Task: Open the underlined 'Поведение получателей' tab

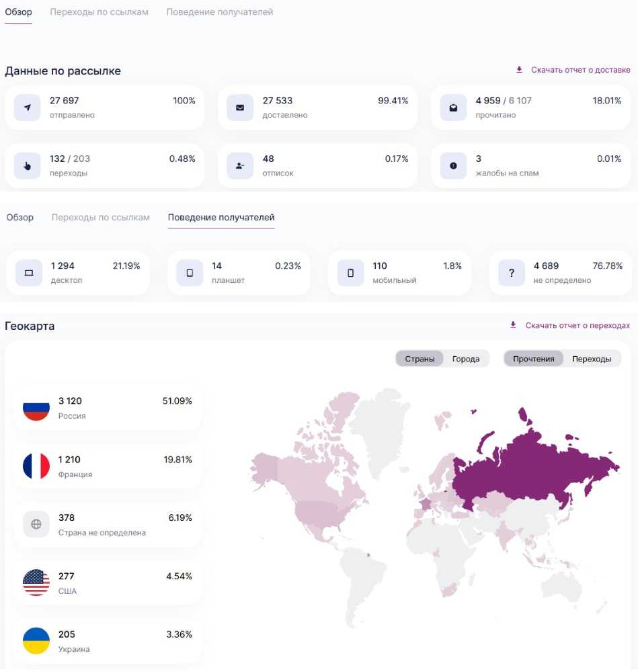Action: (x=221, y=217)
